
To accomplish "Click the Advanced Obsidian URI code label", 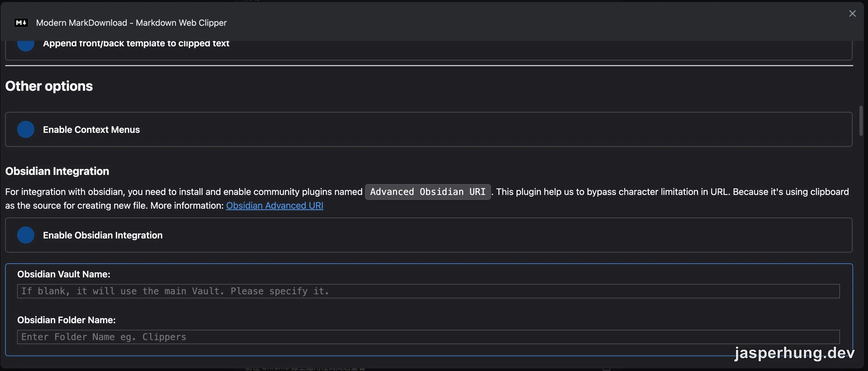I will [x=428, y=192].
